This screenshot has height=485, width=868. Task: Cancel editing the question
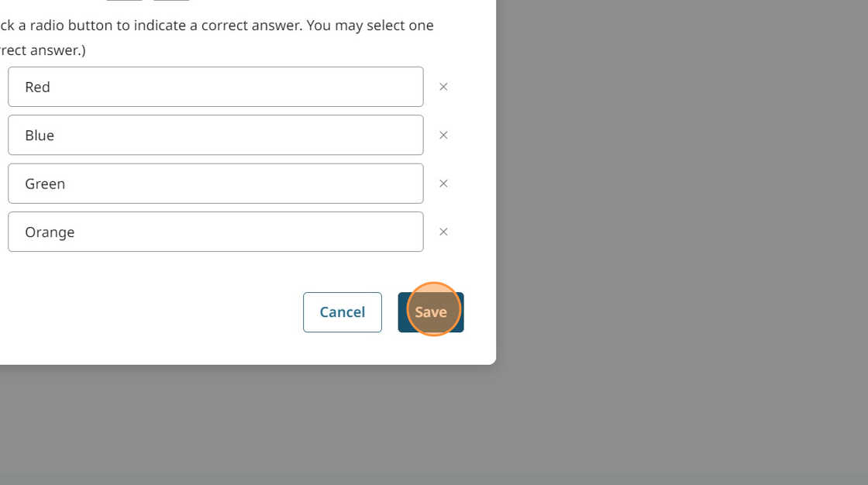coord(342,312)
